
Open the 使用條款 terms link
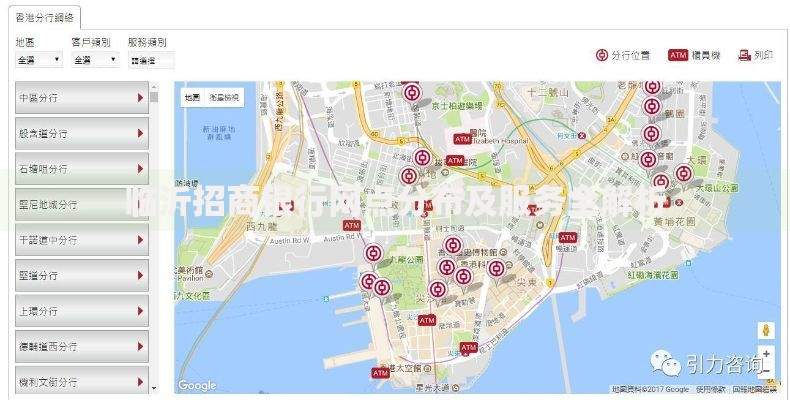tap(710, 389)
